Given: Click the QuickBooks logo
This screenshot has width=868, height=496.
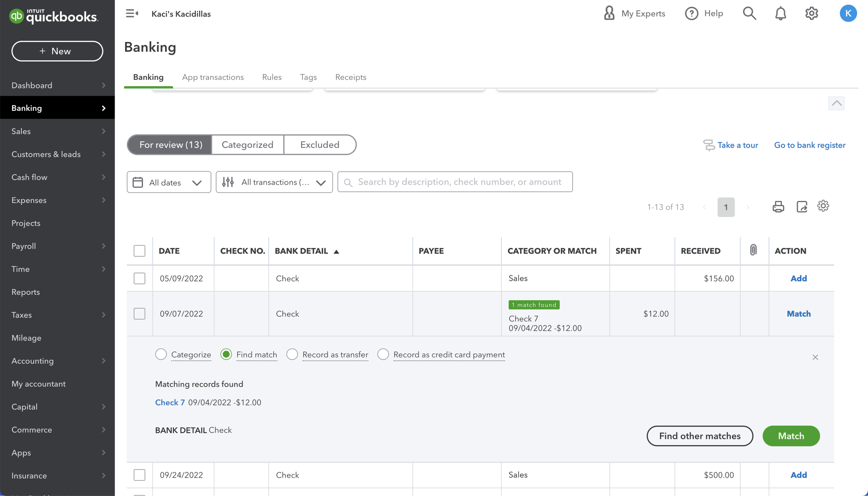Looking at the screenshot, I should click(x=54, y=16).
